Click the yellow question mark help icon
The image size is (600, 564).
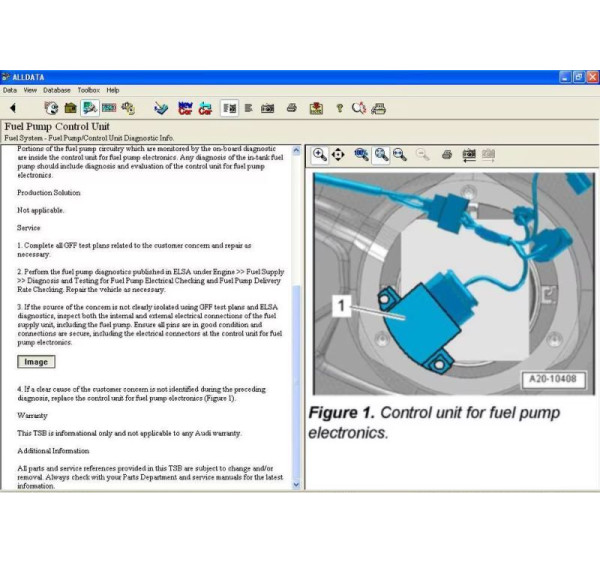(339, 108)
